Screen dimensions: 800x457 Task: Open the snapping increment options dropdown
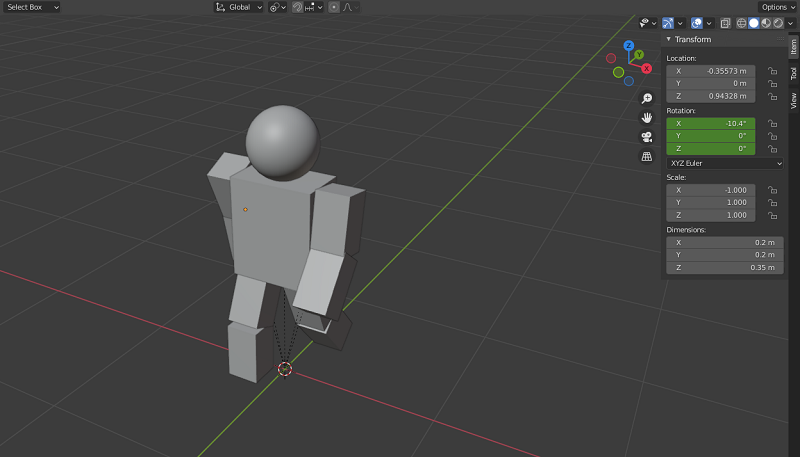(x=314, y=7)
